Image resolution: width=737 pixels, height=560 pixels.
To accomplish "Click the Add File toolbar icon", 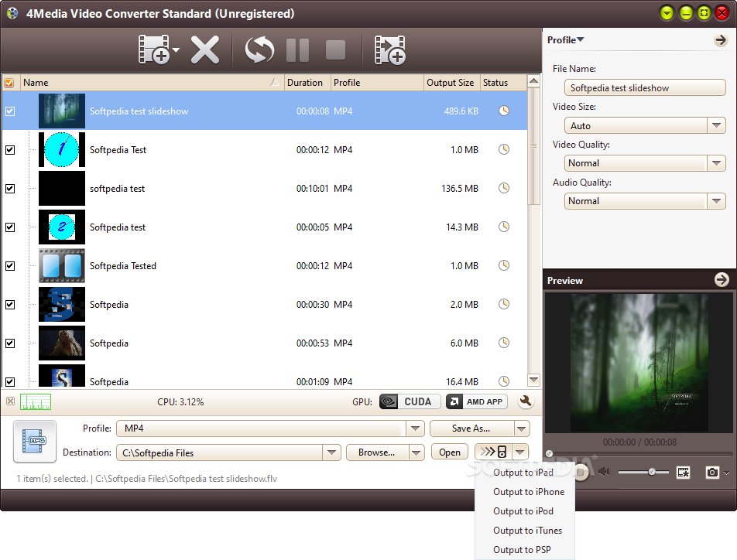I will [x=154, y=49].
